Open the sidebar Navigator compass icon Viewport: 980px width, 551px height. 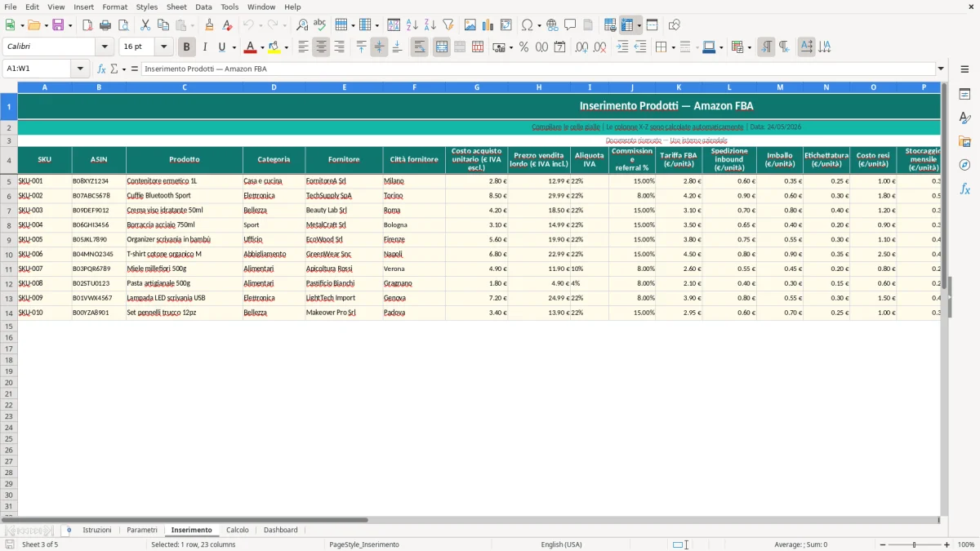pos(964,165)
